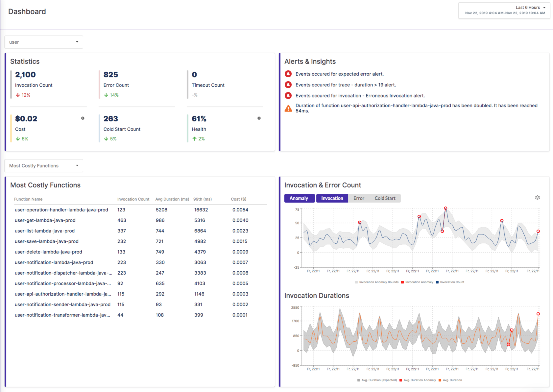This screenshot has height=392, width=553.
Task: Click the Cost trend down arrow
Action: point(18,139)
